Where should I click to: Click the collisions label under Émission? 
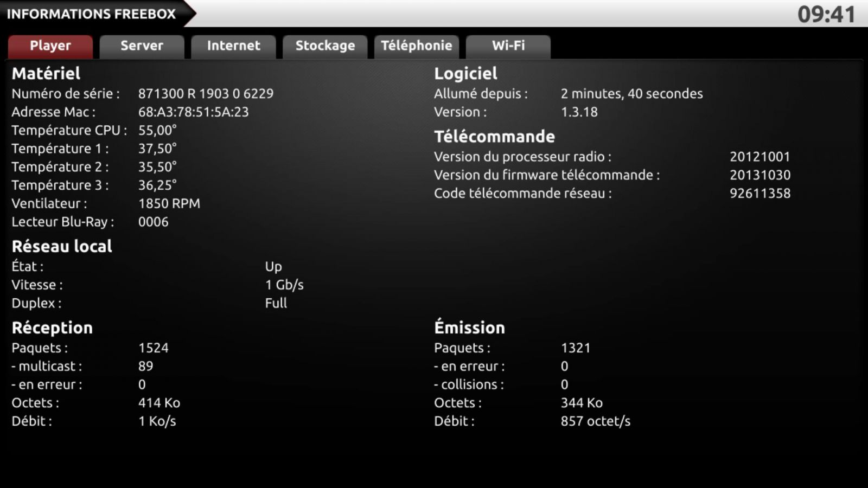coord(469,385)
